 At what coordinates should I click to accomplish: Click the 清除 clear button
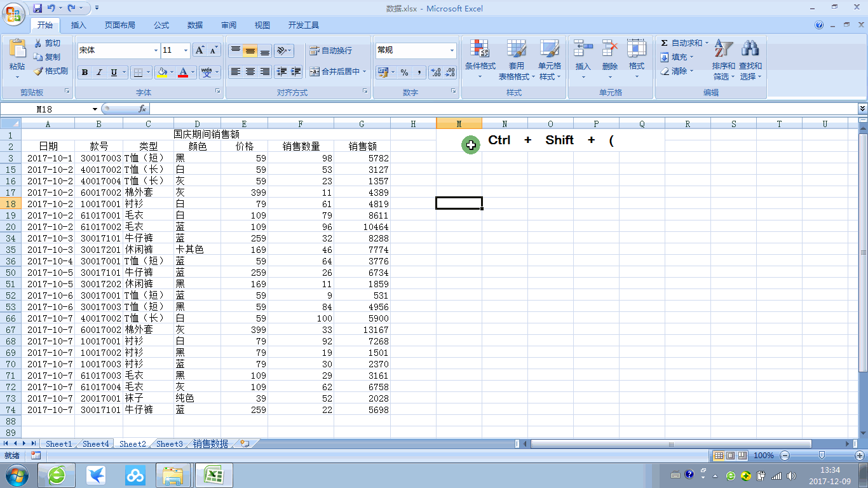point(677,71)
